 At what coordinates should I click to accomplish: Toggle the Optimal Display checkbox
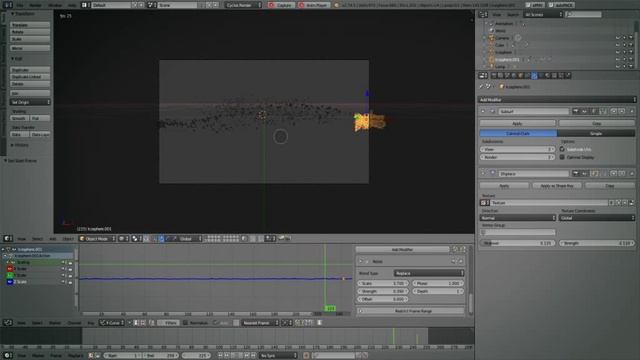(x=562, y=157)
